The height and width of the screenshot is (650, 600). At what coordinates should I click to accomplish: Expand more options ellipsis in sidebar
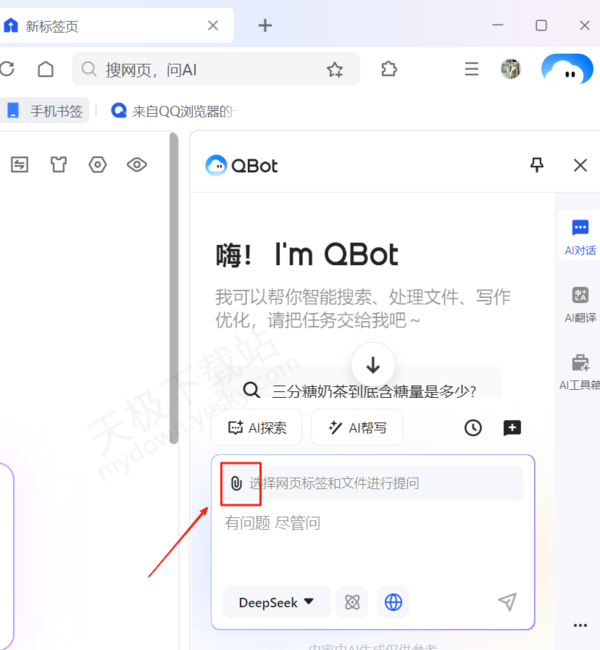[x=580, y=625]
